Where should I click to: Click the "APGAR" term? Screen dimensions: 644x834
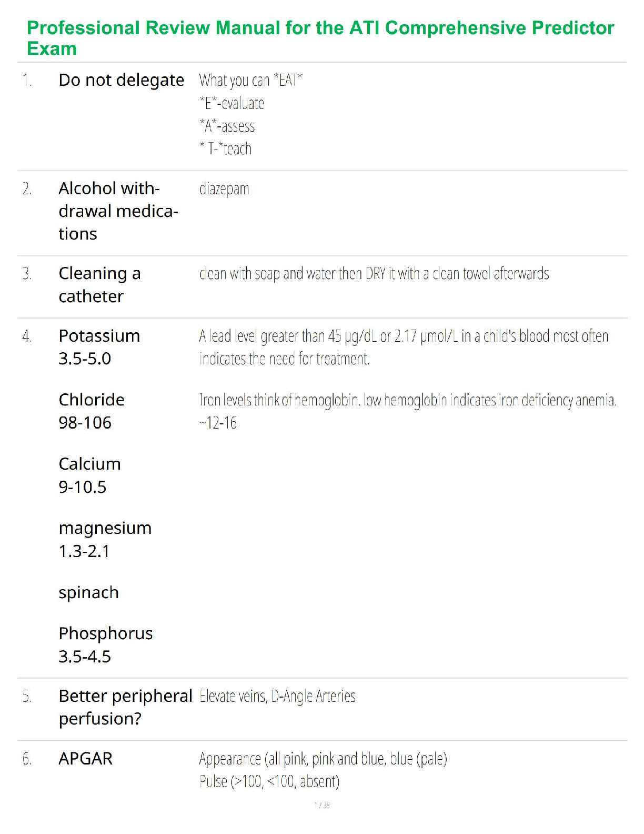point(85,759)
